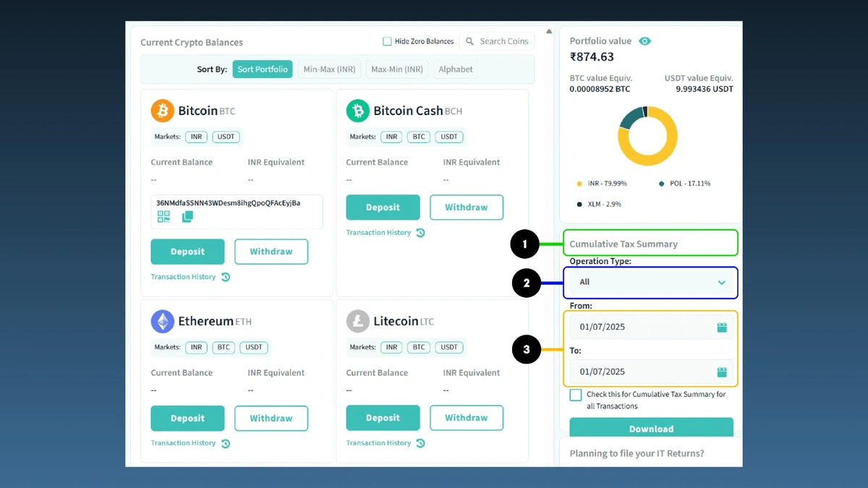Viewport: 868px width, 488px height.
Task: Open the Operation Type dropdown
Action: pos(651,283)
